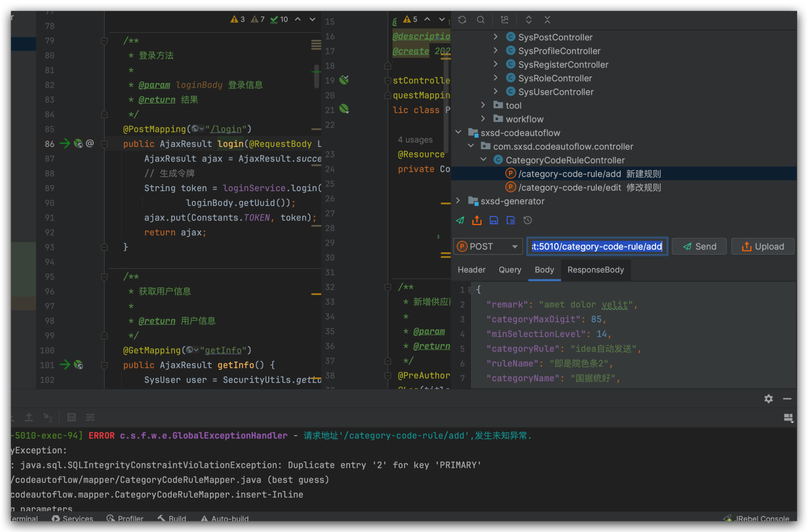Click the Send button
This screenshot has height=532, width=808.
coord(699,247)
